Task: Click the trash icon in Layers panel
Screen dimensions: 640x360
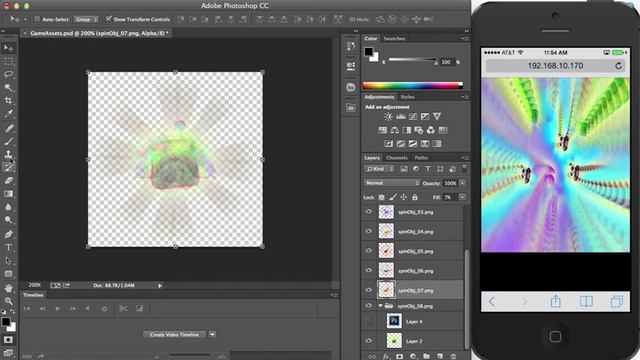Action: 453,356
